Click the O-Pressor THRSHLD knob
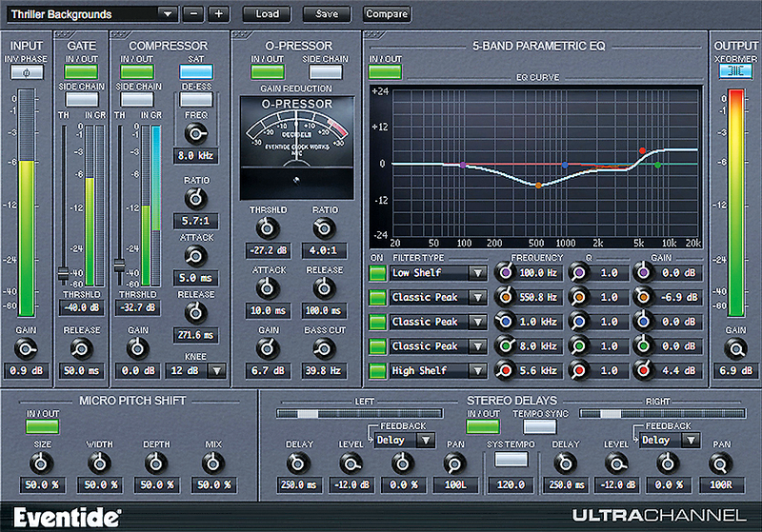 click(268, 228)
